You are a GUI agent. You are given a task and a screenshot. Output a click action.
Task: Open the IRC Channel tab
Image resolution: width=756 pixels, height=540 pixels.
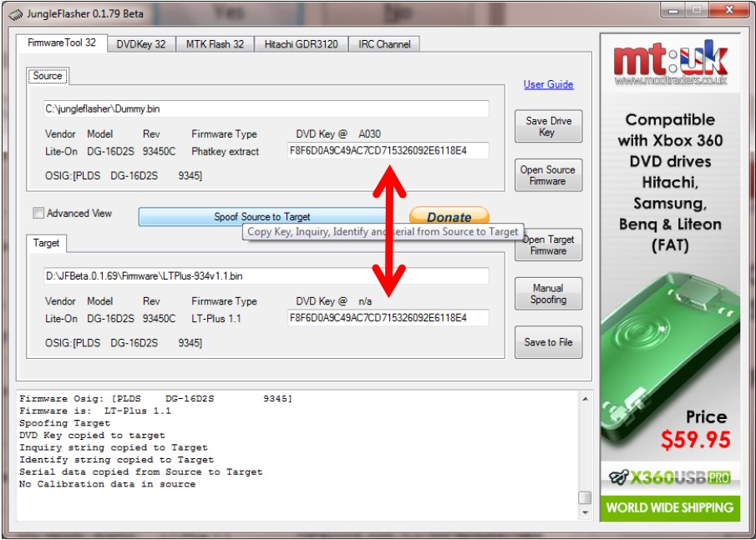(384, 44)
